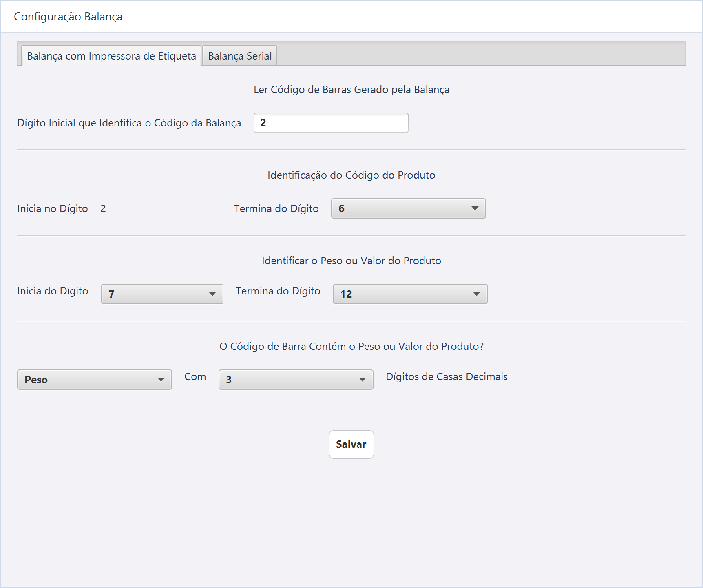Image resolution: width=703 pixels, height=588 pixels.
Task: Open the decimal places dropdown showing 3
Action: (296, 380)
